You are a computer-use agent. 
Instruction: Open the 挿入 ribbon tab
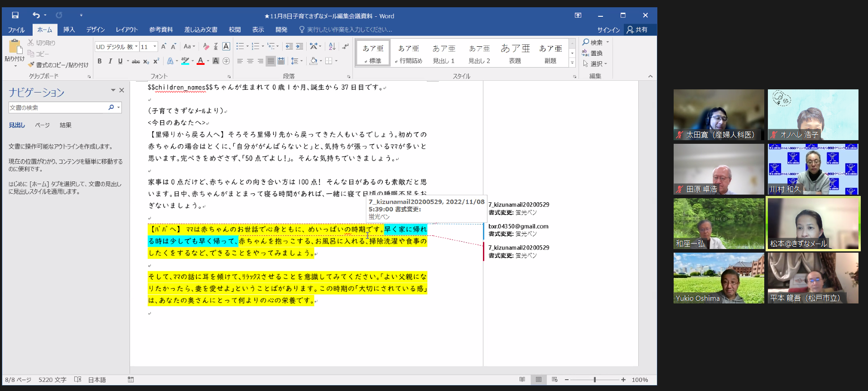(69, 30)
